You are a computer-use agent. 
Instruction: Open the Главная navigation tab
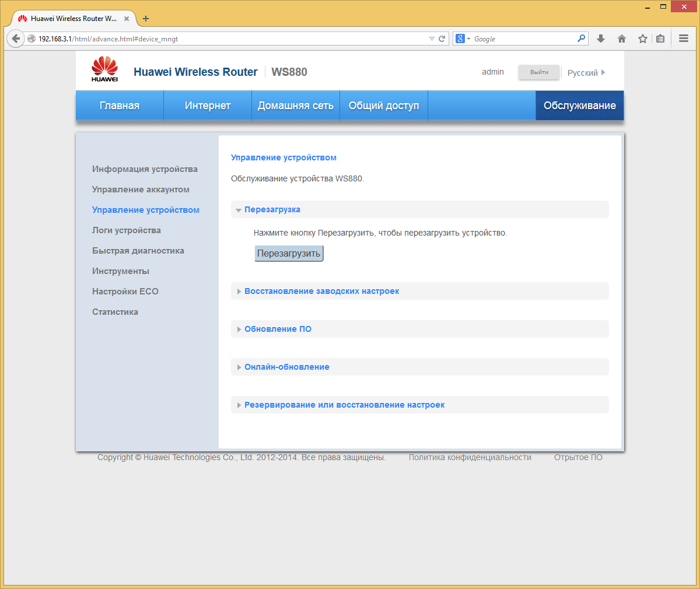point(120,106)
